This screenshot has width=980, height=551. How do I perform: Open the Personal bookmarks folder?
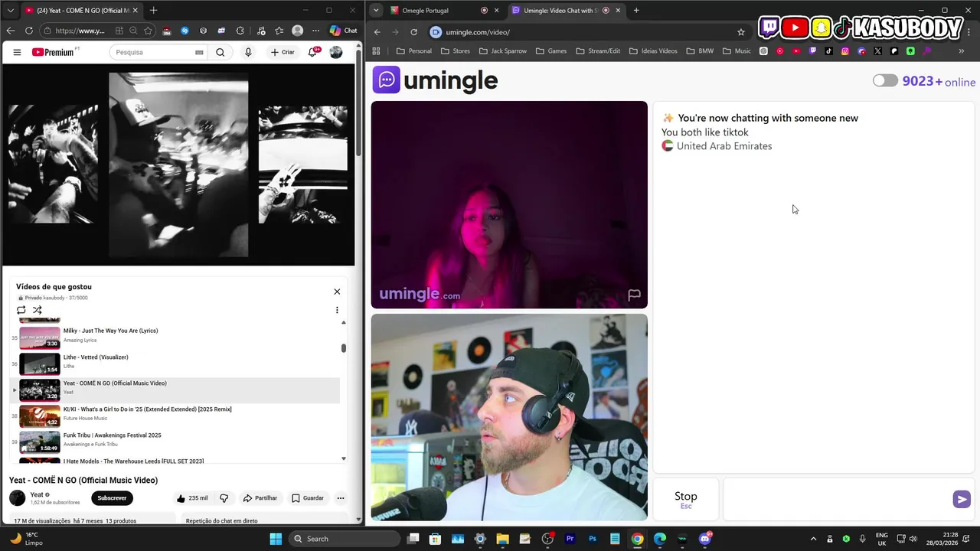coord(414,51)
